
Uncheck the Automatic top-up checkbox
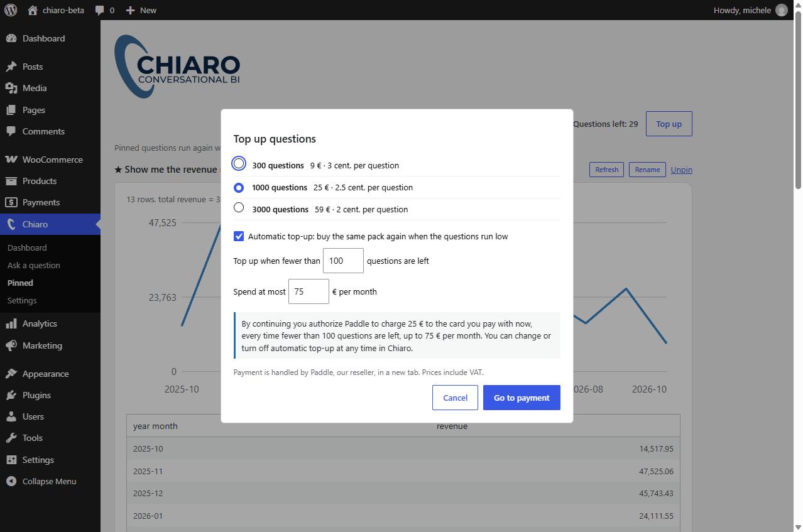[x=239, y=236]
